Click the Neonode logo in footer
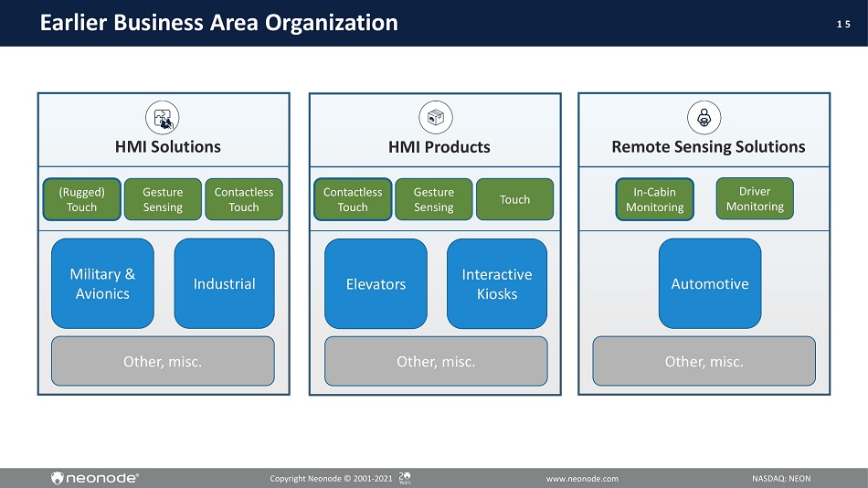Screen dimensions: 868x488 point(95,478)
